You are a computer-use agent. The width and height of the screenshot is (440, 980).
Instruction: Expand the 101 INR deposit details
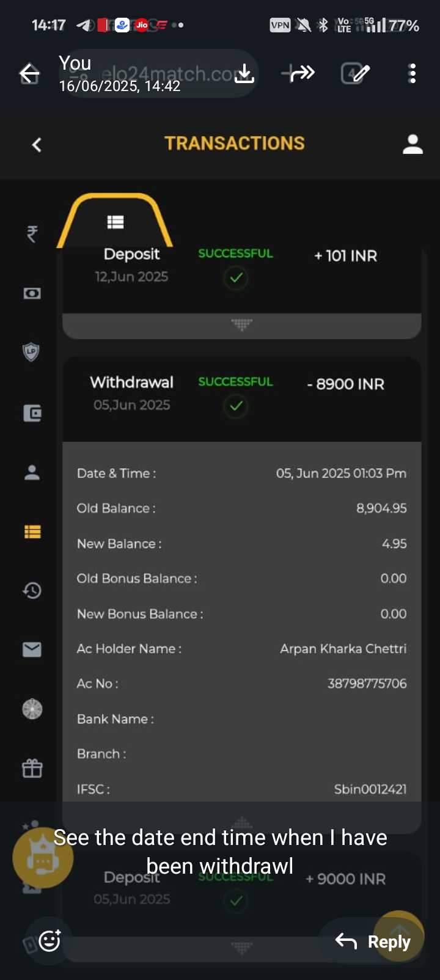coord(241,324)
